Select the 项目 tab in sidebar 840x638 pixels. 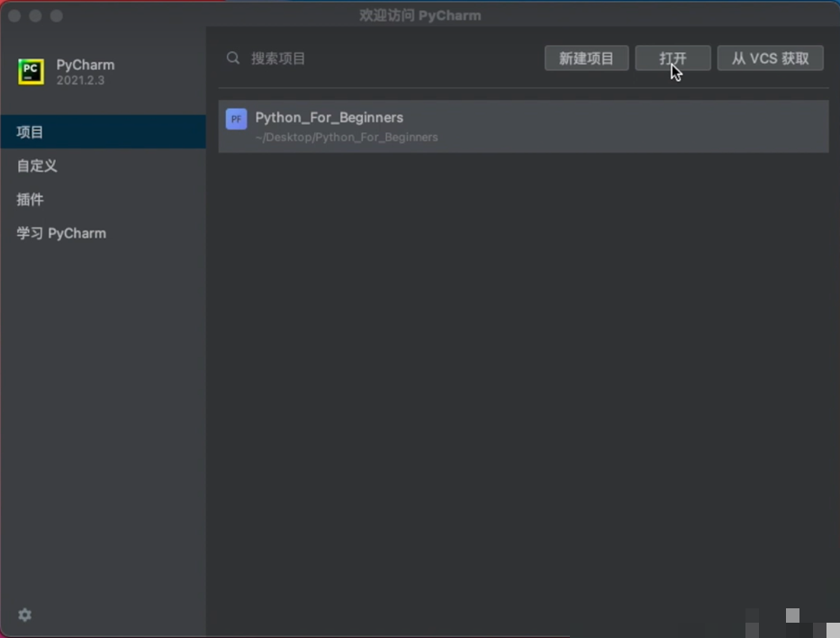point(103,131)
